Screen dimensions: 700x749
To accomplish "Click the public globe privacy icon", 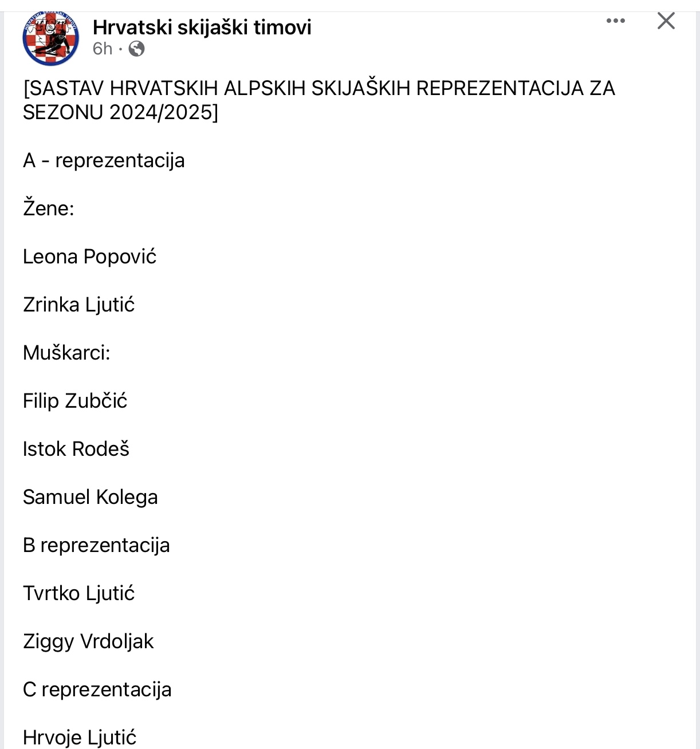I will pyautogui.click(x=136, y=49).
